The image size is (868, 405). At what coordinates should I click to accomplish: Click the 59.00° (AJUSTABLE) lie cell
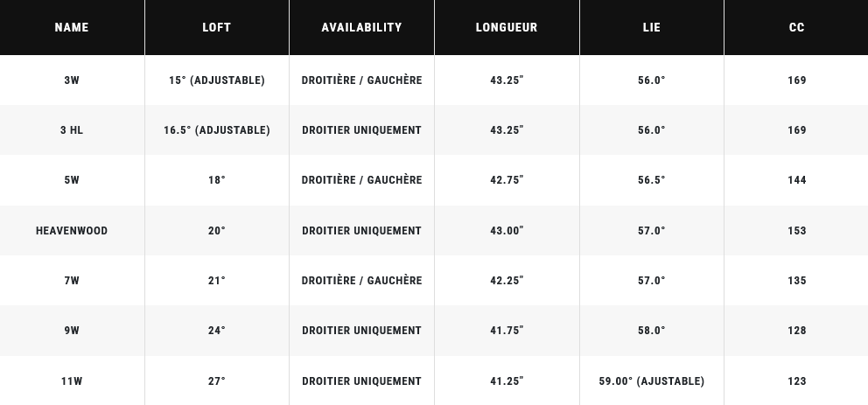tap(652, 381)
